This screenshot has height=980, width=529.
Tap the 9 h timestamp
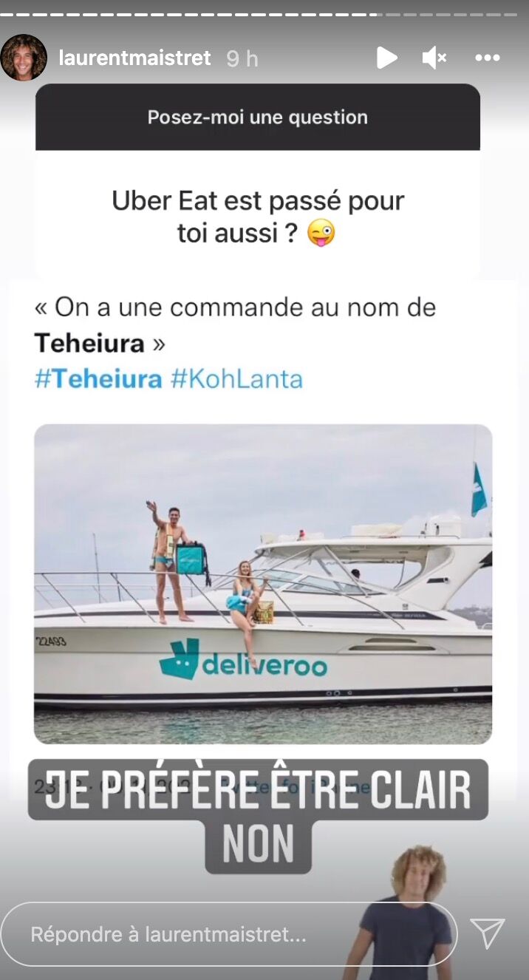point(242,58)
